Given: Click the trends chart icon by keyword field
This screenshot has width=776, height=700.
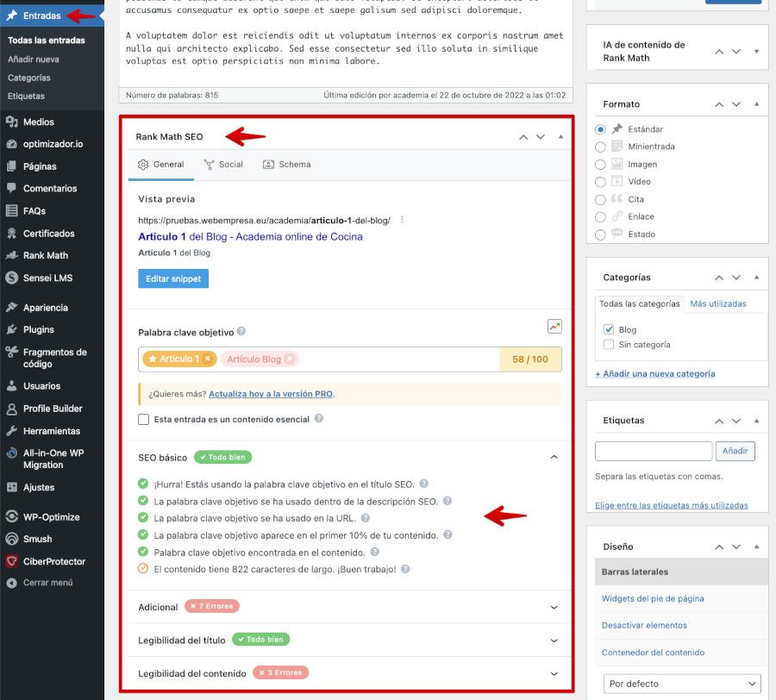Looking at the screenshot, I should [x=554, y=327].
